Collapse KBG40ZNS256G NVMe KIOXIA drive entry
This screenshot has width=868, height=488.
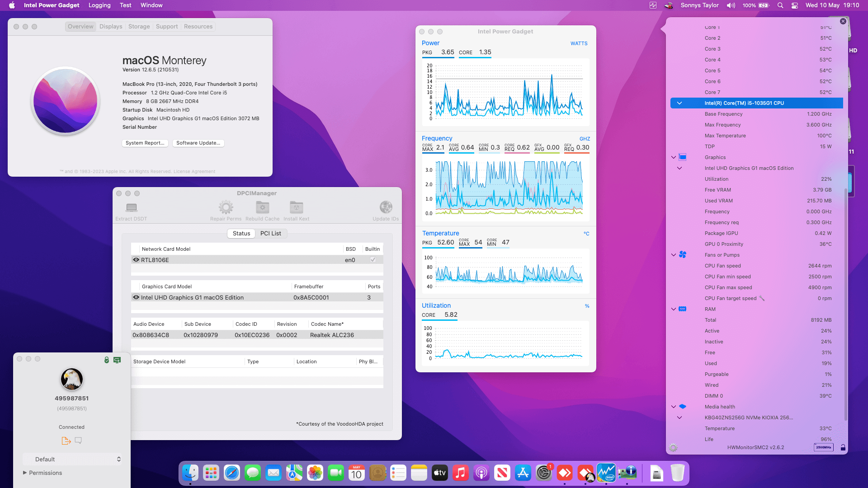point(679,418)
